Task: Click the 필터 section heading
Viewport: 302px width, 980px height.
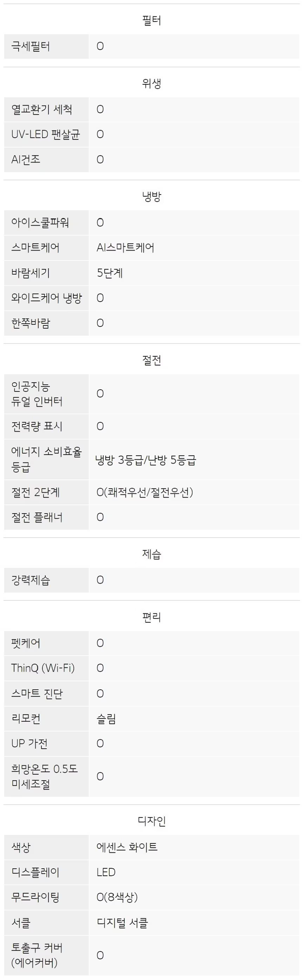Action: [152, 20]
